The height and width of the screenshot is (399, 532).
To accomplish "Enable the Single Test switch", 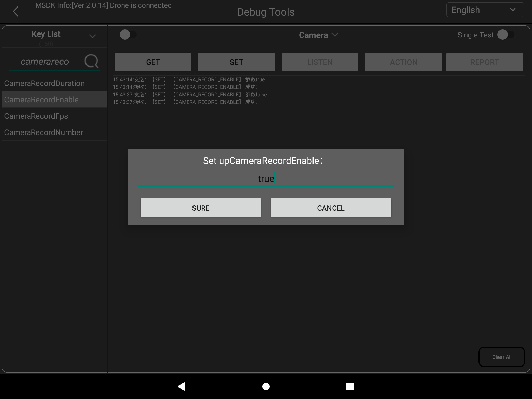I will [x=506, y=35].
